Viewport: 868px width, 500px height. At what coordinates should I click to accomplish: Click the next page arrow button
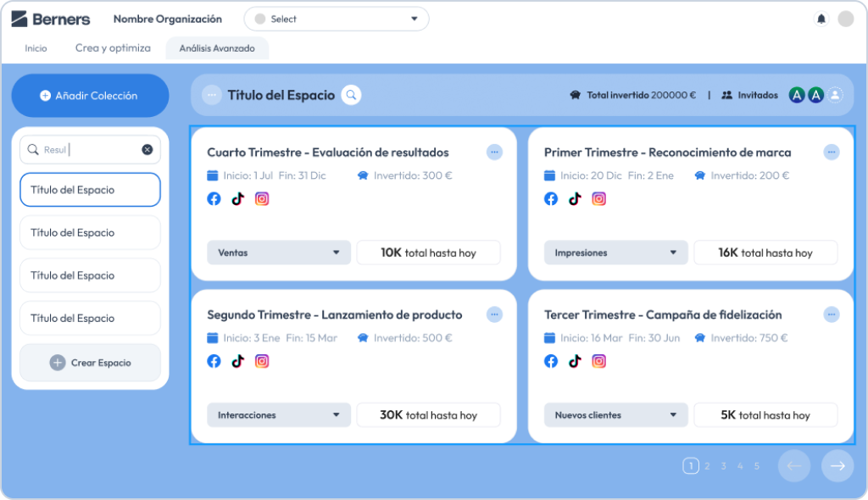click(x=837, y=466)
